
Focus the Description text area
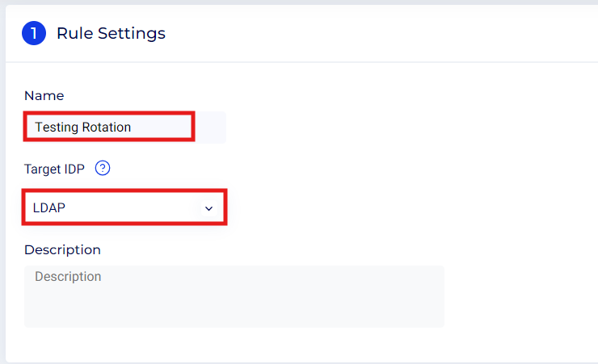234,296
